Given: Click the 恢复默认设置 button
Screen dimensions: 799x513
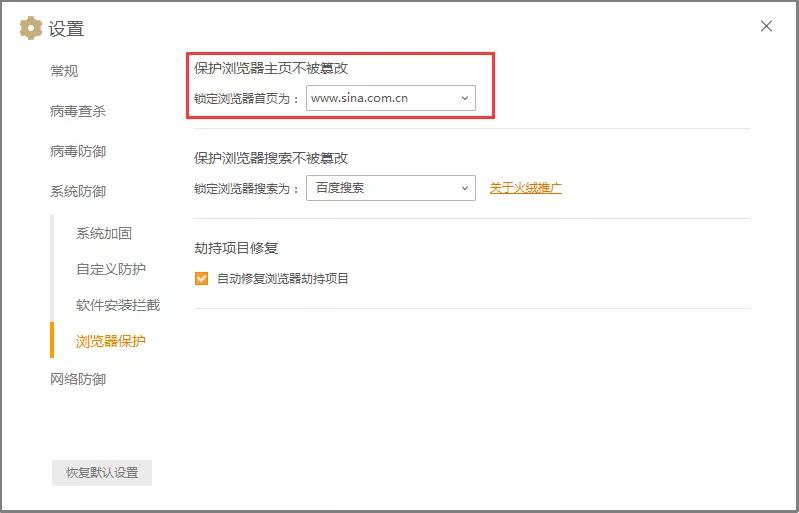Looking at the screenshot, I should pos(102,473).
